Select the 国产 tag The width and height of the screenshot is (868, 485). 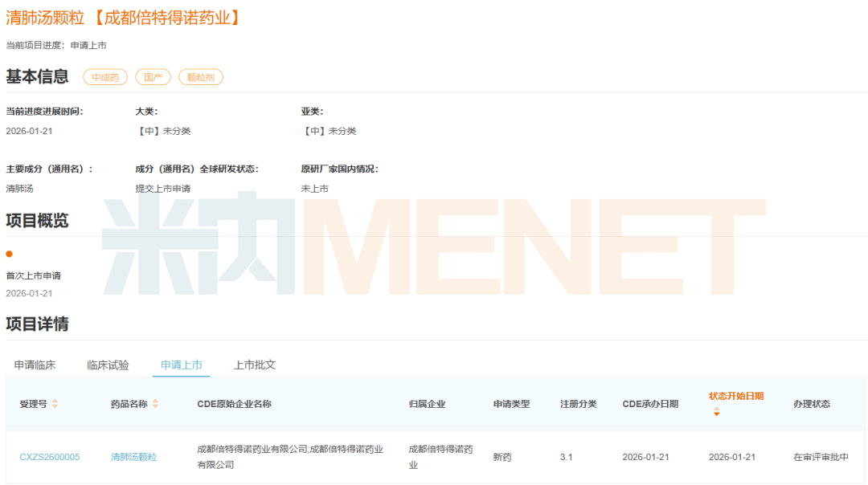tap(153, 77)
